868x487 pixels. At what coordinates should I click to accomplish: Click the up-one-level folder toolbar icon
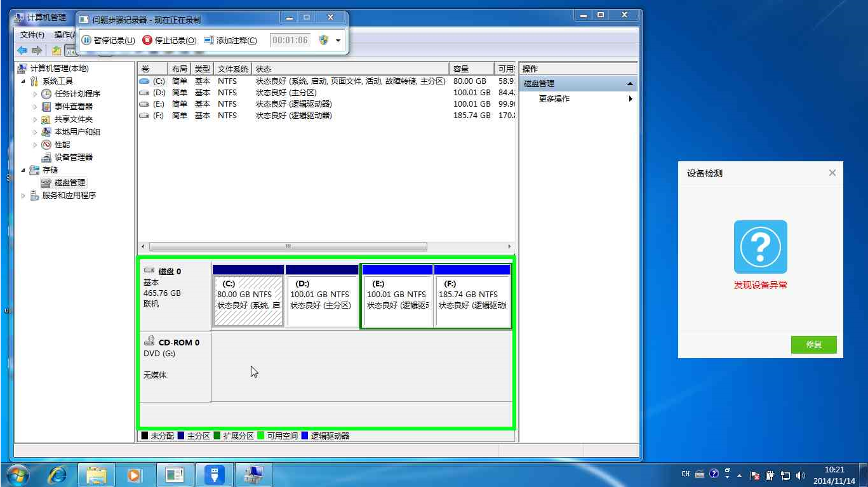pyautogui.click(x=57, y=51)
